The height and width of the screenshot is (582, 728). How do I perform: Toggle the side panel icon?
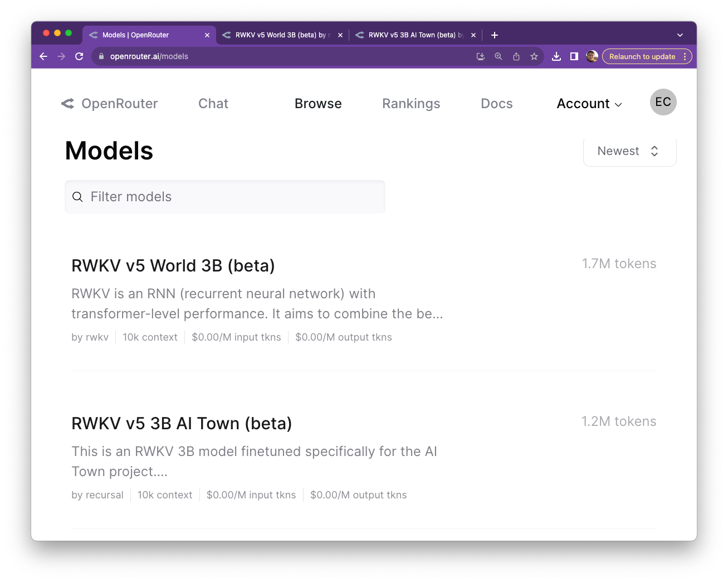(x=574, y=56)
